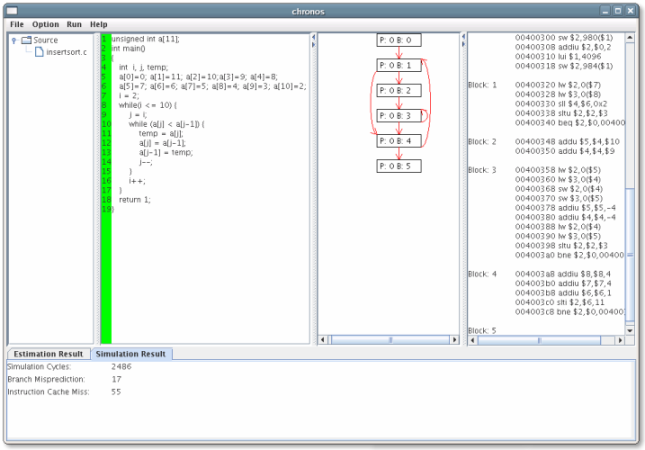Click the 'Block: 3' label in assembly
This screenshot has height=450, width=645.
click(x=483, y=170)
